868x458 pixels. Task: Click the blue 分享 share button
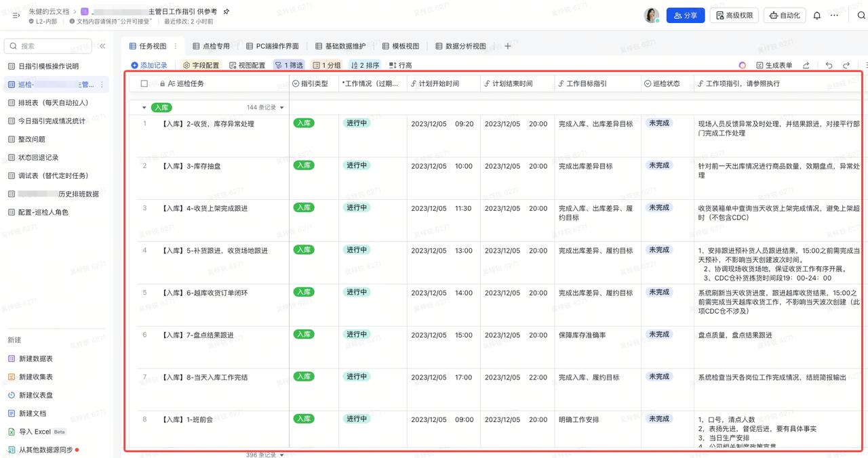click(685, 16)
